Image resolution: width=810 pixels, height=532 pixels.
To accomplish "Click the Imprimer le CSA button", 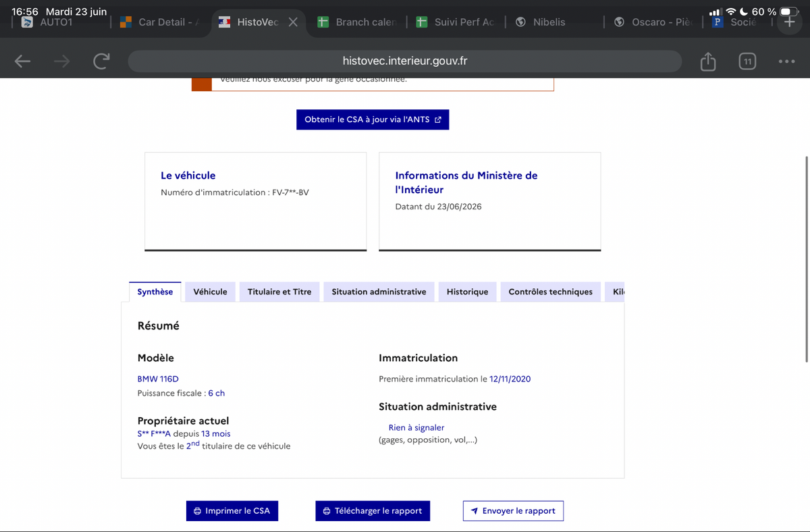I will pos(232,511).
